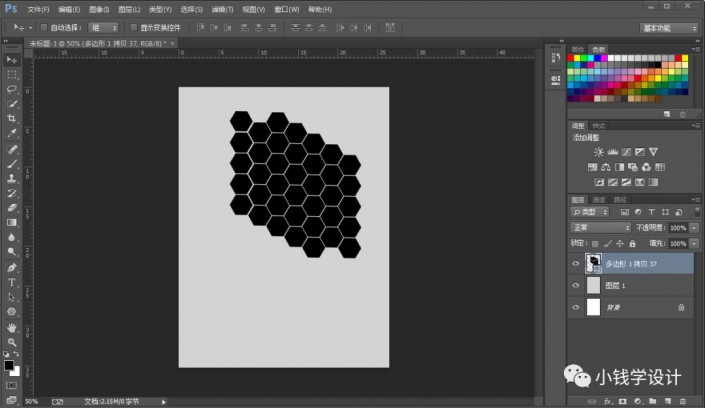Select the Zoom tool
The width and height of the screenshot is (705, 408).
tap(12, 342)
